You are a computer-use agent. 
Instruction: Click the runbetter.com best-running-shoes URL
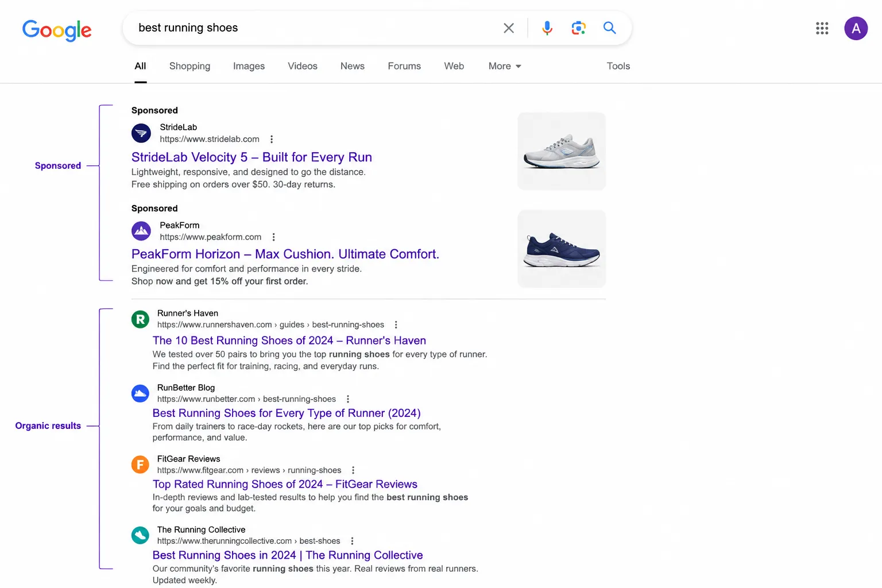pyautogui.click(x=247, y=399)
